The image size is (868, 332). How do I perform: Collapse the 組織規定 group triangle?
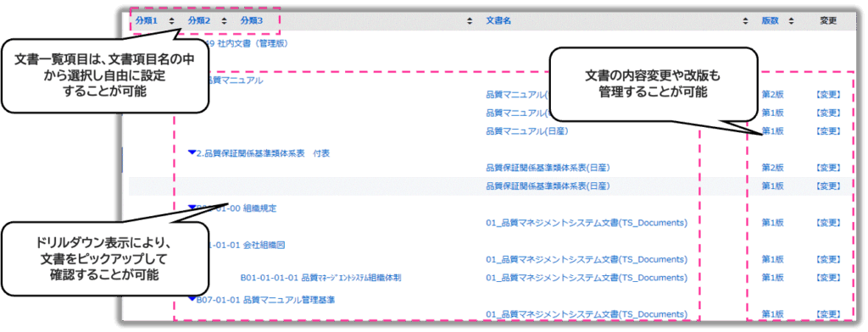192,207
